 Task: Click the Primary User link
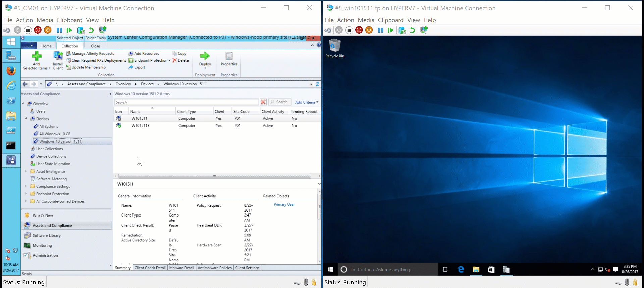click(284, 204)
